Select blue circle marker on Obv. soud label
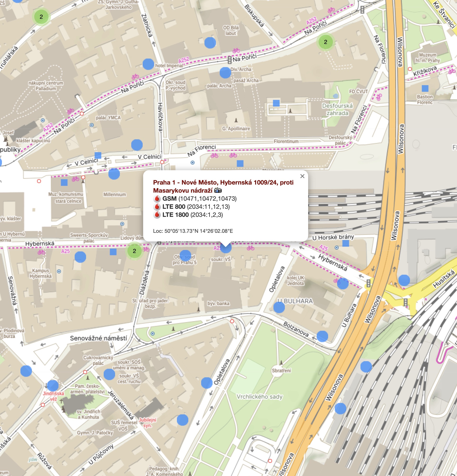457x476 pixels. pyautogui.click(x=185, y=256)
